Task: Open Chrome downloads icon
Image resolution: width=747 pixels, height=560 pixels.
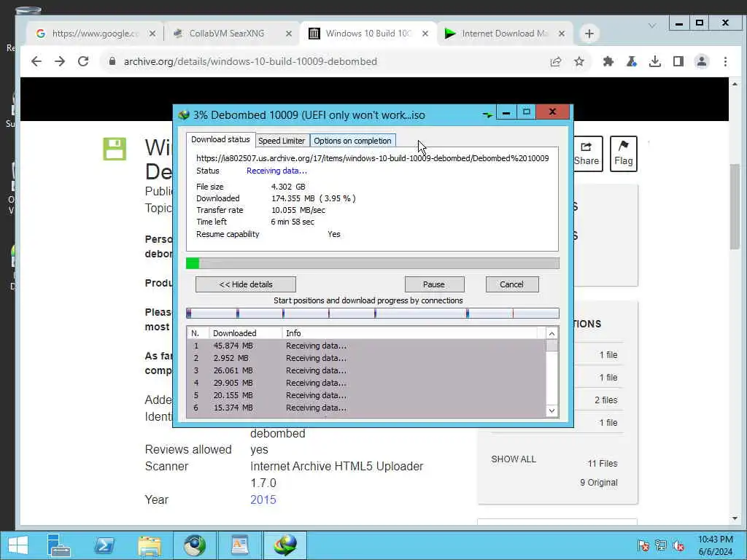Action: point(654,61)
